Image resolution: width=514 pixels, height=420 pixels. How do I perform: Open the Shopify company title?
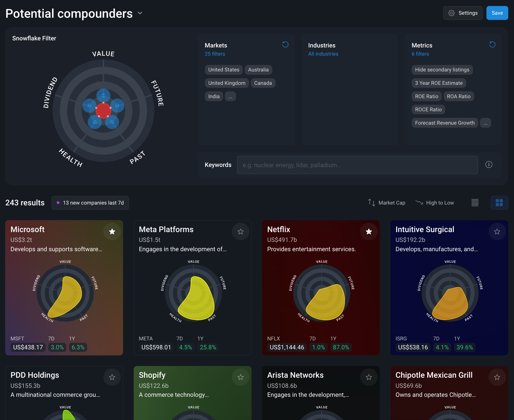pos(152,375)
